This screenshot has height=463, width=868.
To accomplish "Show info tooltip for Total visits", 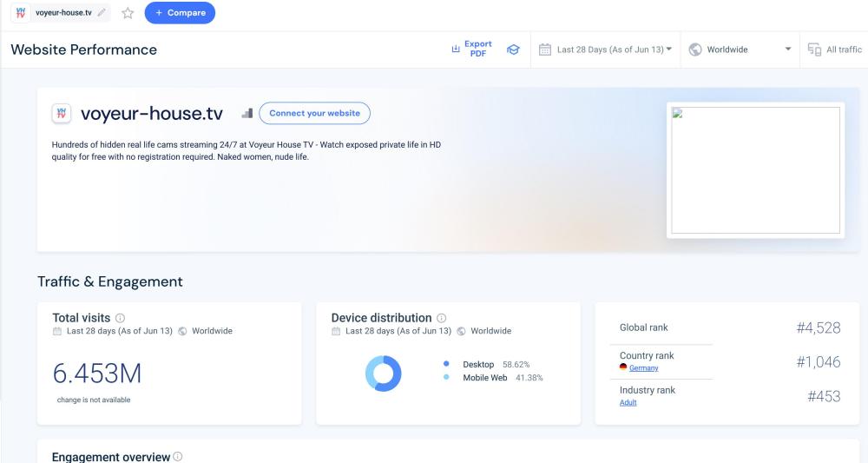I will pos(121,318).
